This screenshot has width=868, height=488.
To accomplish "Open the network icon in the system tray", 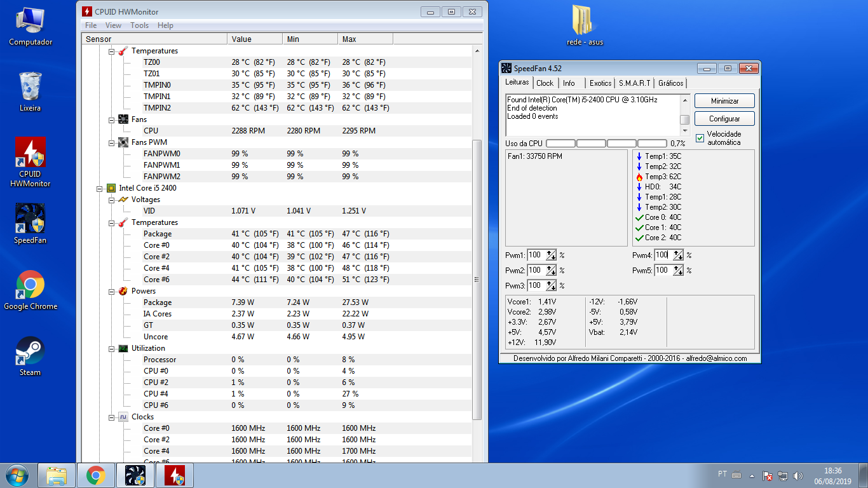I will (783, 476).
